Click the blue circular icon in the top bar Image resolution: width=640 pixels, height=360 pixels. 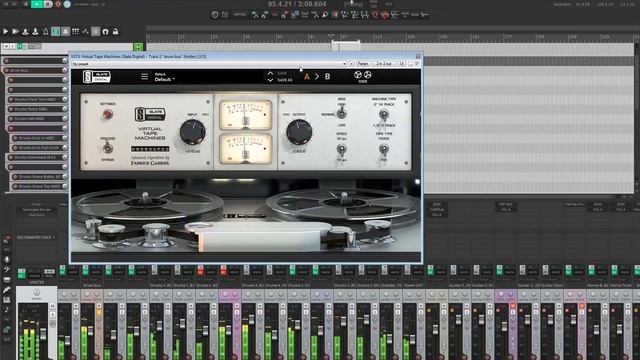pos(67,4)
